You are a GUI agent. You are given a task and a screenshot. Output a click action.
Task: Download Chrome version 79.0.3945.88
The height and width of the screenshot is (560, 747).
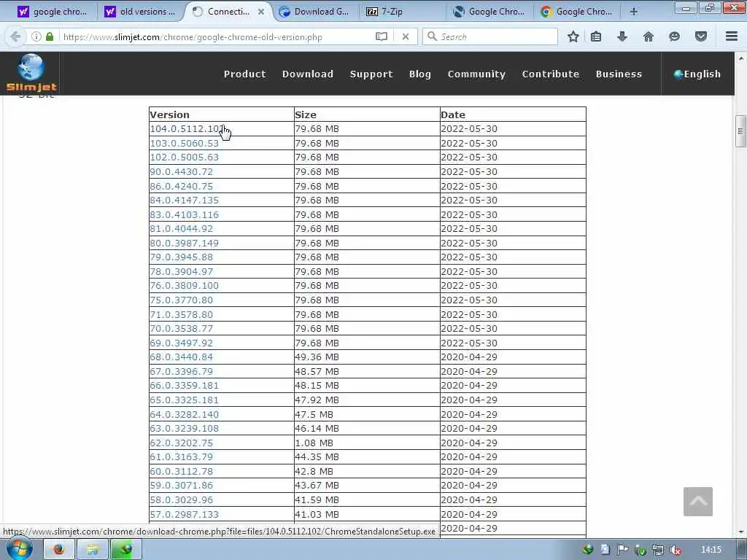pyautogui.click(x=181, y=257)
